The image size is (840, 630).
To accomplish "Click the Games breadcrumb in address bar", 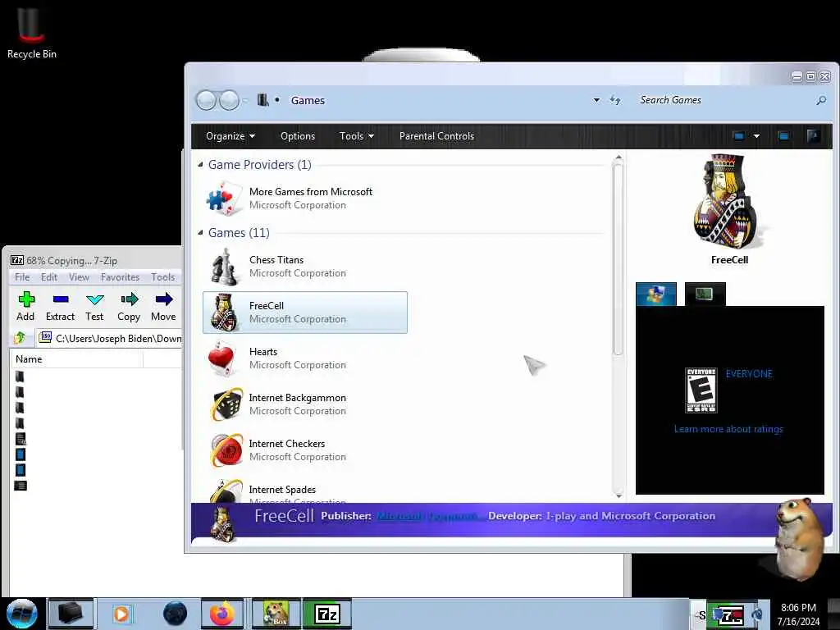I will pyautogui.click(x=308, y=100).
